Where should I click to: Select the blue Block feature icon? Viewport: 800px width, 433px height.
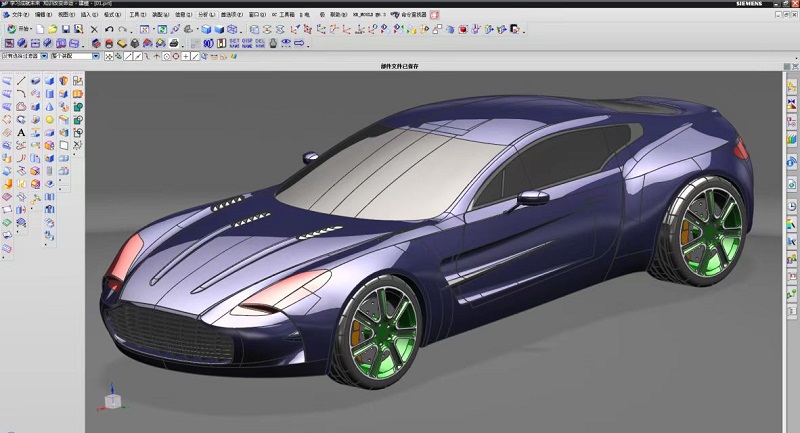tap(49, 81)
